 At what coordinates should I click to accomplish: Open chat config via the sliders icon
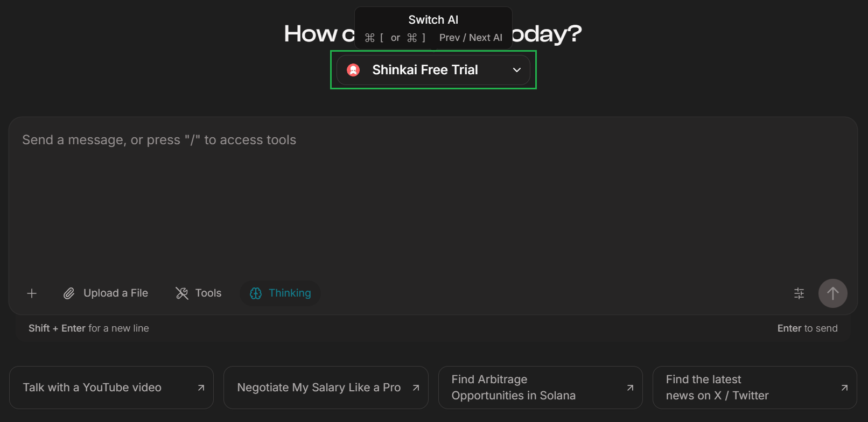pyautogui.click(x=799, y=293)
